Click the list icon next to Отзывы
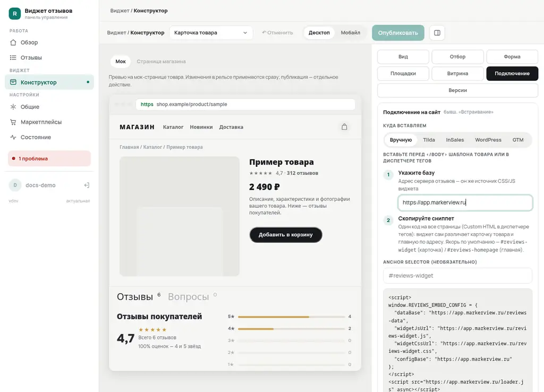 tap(13, 57)
